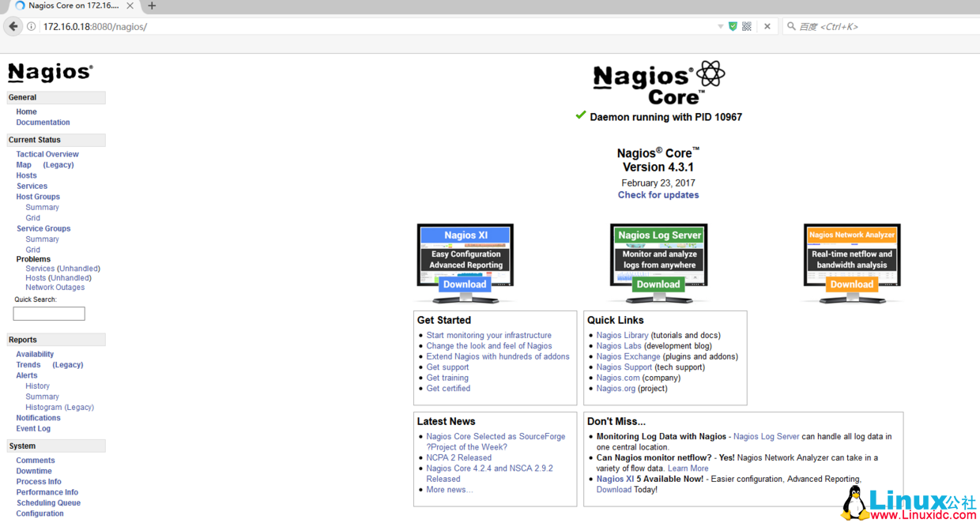Stop loading with the X button
This screenshot has width=980, height=523.
767,26
